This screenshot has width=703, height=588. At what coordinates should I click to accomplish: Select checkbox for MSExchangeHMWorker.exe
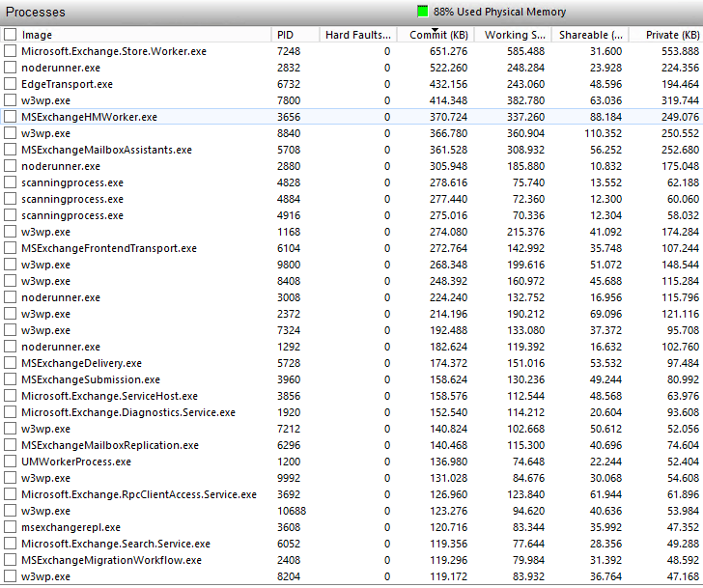click(x=10, y=117)
